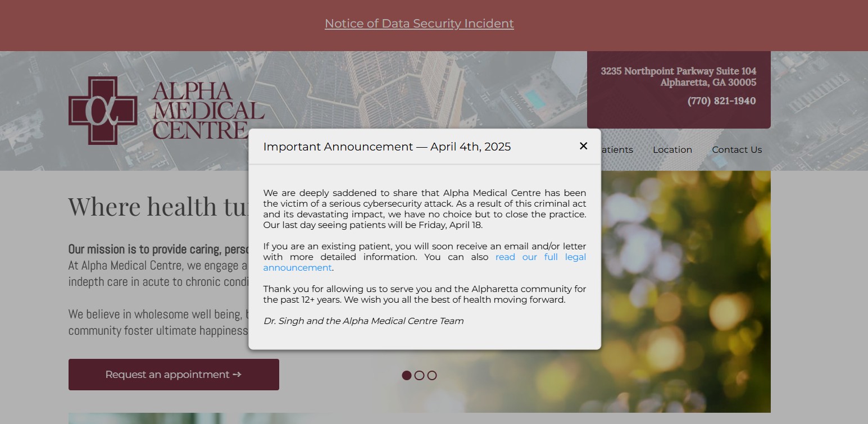
Task: Close the Important Announcement popup
Action: coord(583,146)
